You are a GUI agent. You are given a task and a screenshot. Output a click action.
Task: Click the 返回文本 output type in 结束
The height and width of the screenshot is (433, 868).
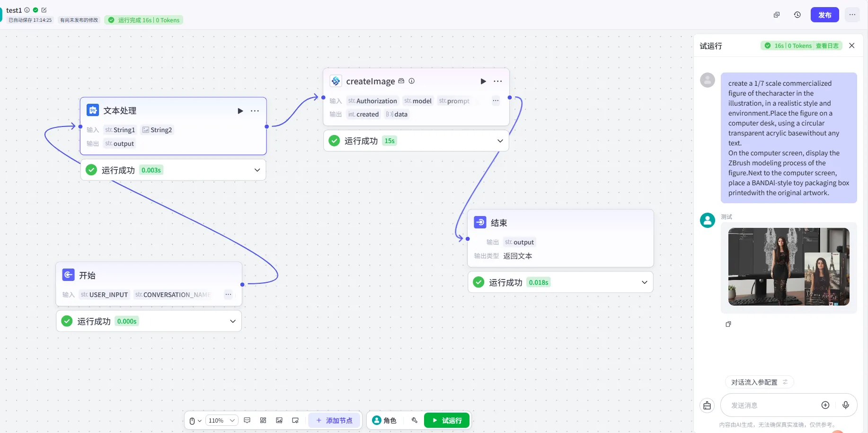pos(518,256)
